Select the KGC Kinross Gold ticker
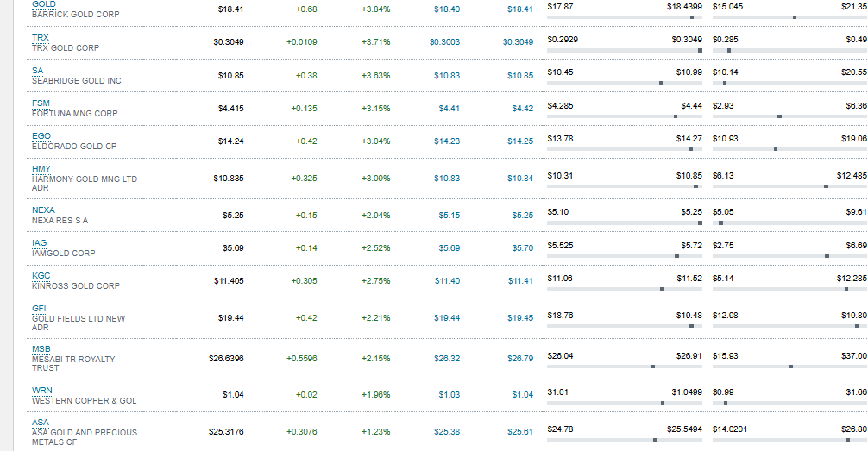The height and width of the screenshot is (451, 868). click(x=41, y=276)
